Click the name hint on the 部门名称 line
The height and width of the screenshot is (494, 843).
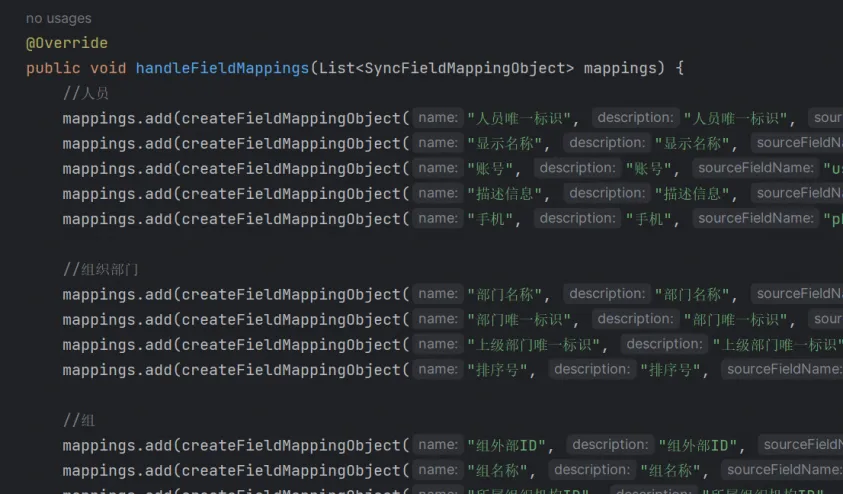pos(438,294)
